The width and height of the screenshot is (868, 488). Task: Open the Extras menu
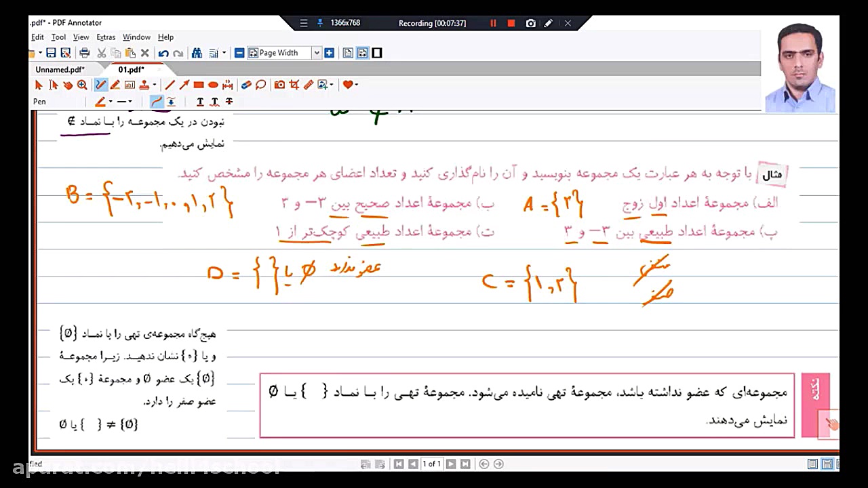[x=106, y=37]
